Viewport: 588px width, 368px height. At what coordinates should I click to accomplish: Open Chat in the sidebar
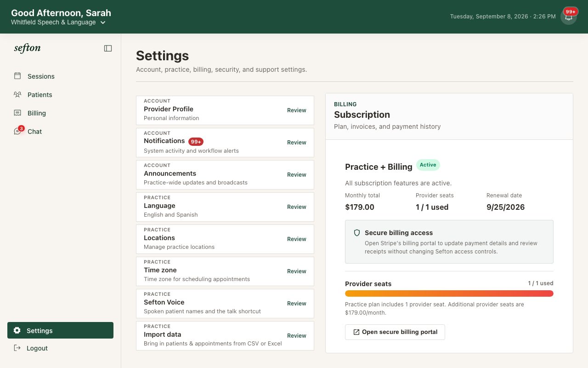tap(60, 132)
